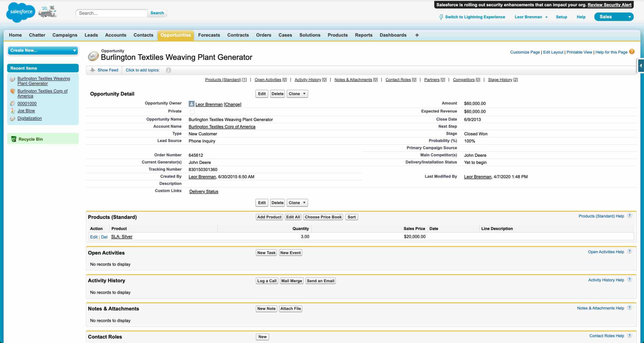Toggle the Private checkbox
Screen dimensions: 644x343
click(x=192, y=112)
